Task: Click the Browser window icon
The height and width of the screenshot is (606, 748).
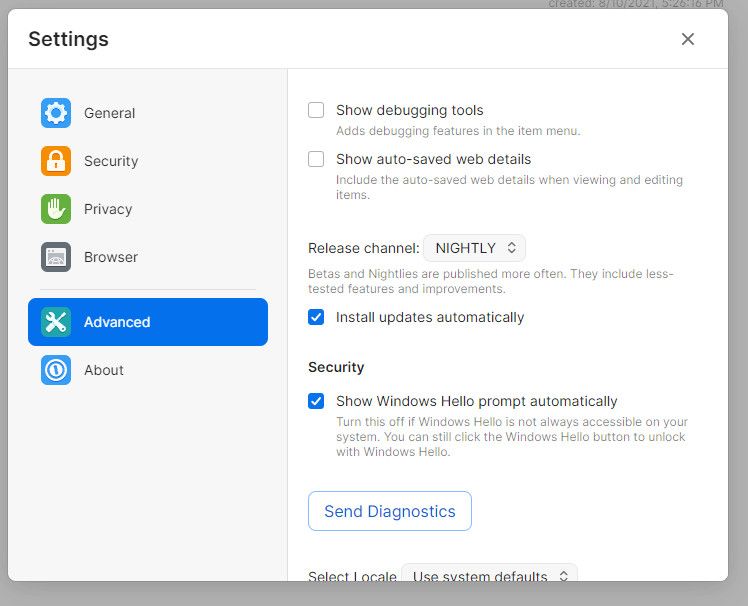Action: point(56,257)
